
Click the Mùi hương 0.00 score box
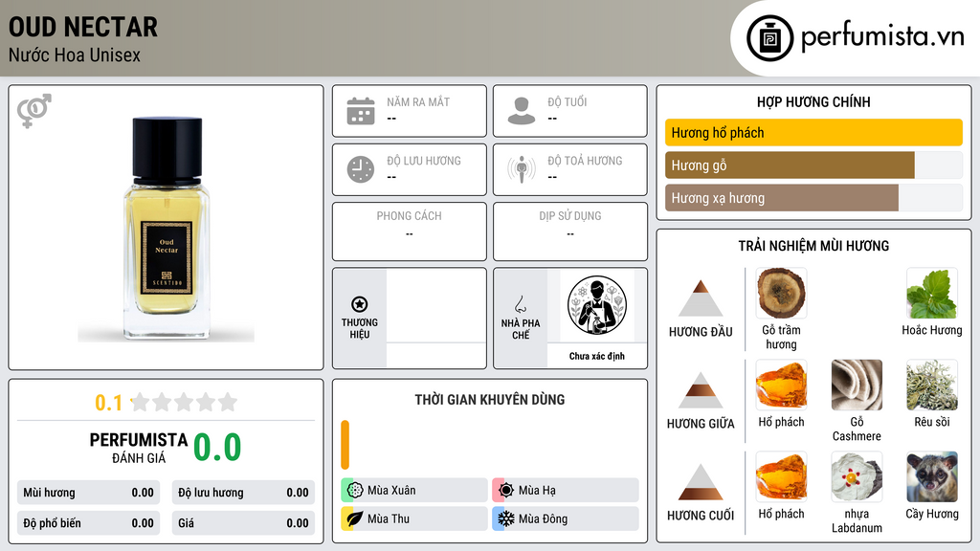click(x=89, y=493)
